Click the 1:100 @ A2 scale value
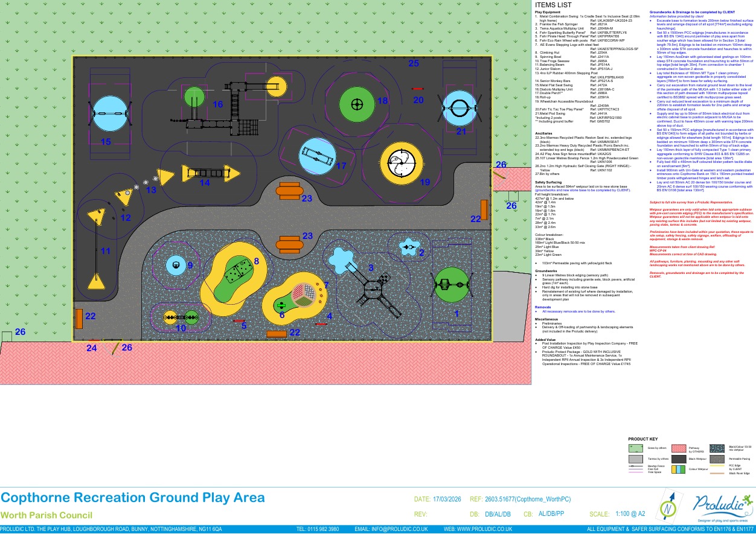This screenshot has width=756, height=534. click(630, 514)
